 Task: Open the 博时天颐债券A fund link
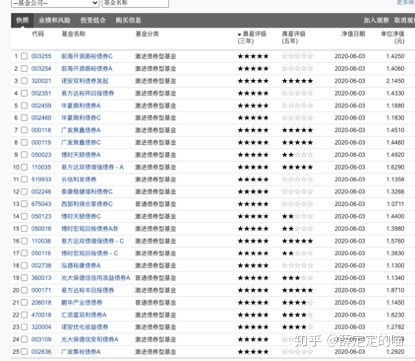(81, 155)
